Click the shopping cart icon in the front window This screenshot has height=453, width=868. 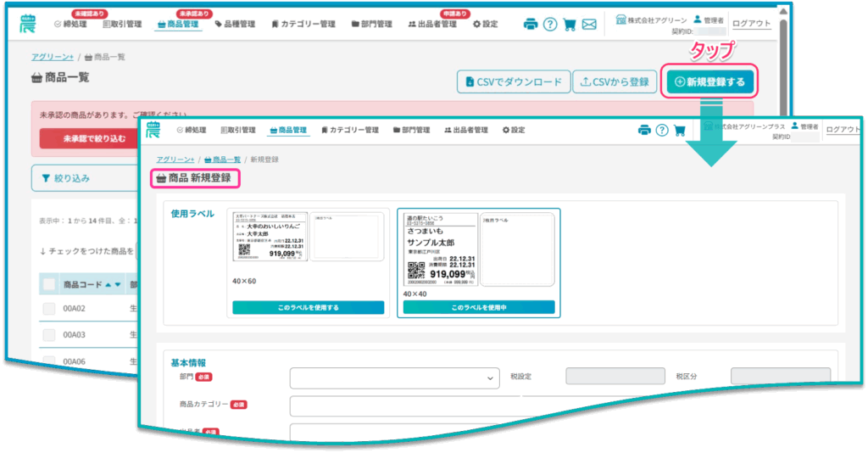coord(679,130)
